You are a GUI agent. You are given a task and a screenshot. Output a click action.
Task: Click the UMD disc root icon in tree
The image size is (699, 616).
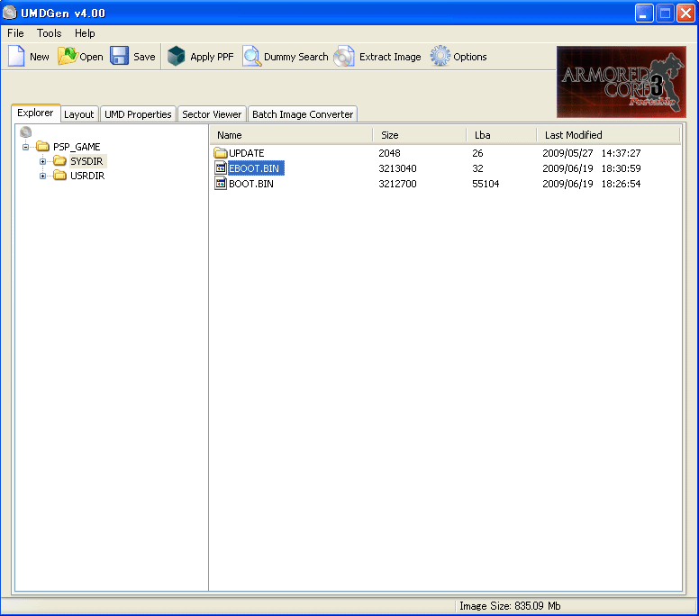tap(26, 132)
